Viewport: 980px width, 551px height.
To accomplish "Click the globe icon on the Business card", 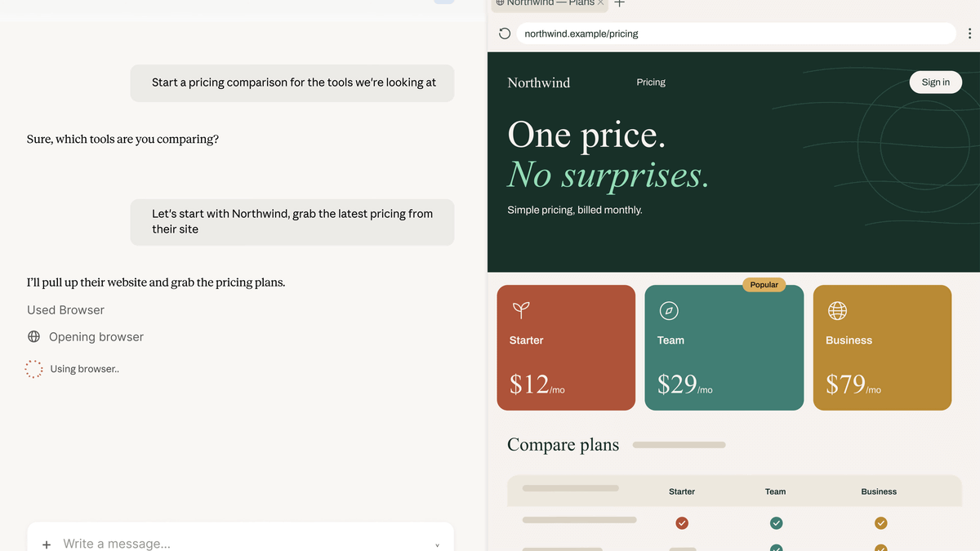I will (x=837, y=310).
